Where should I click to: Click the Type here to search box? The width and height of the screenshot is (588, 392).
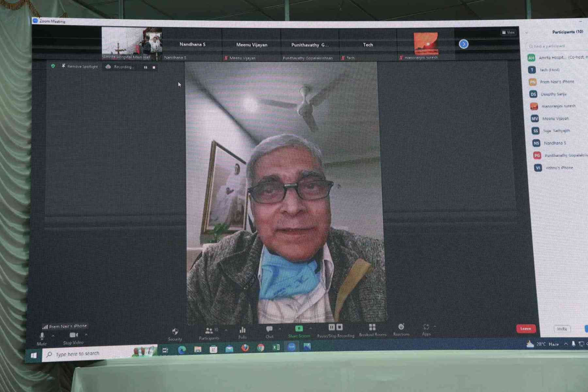[100, 354]
